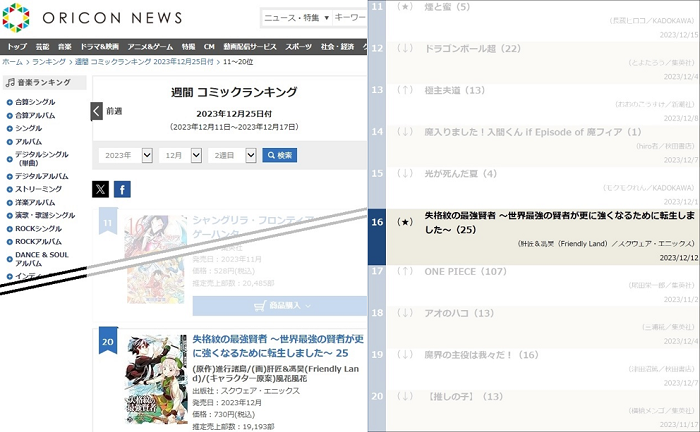This screenshot has width=700, height=432.
Task: Open the CM nav menu item
Action: (209, 46)
